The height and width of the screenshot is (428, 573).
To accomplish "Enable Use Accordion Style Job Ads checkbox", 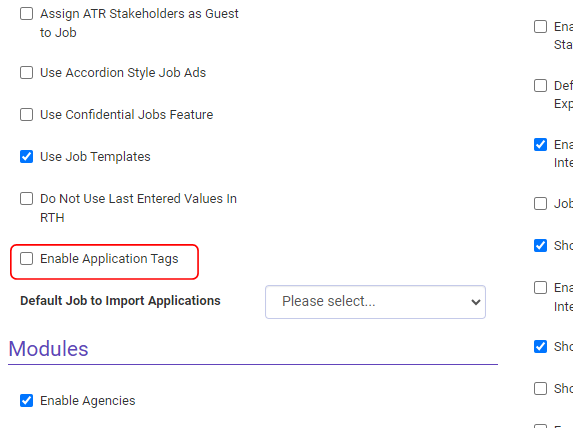I will (x=26, y=73).
